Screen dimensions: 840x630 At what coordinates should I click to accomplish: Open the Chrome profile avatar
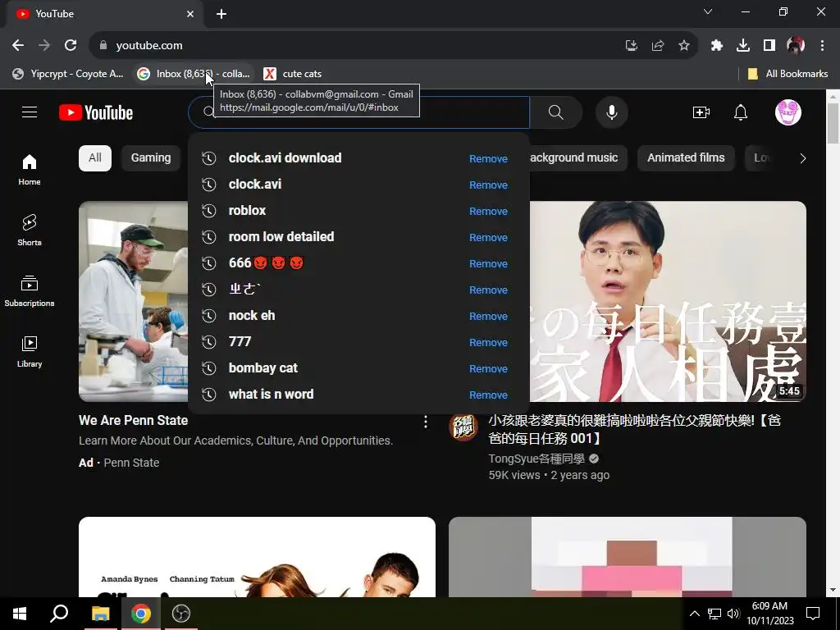tap(796, 46)
